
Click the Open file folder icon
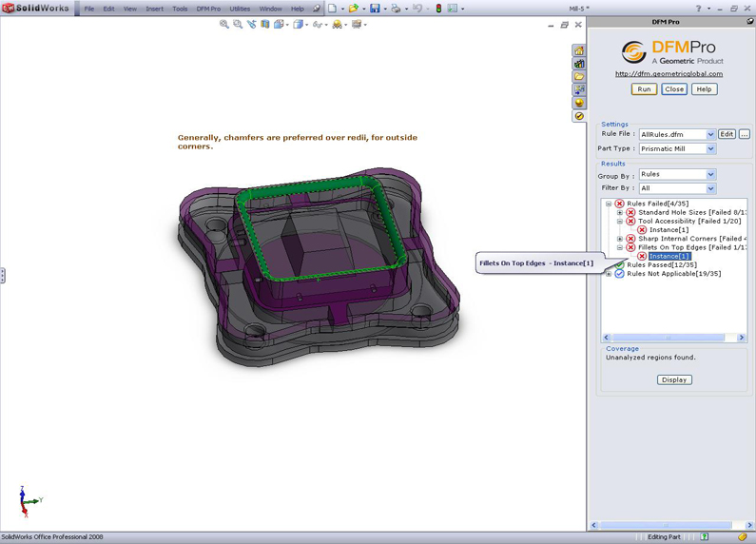point(354,9)
